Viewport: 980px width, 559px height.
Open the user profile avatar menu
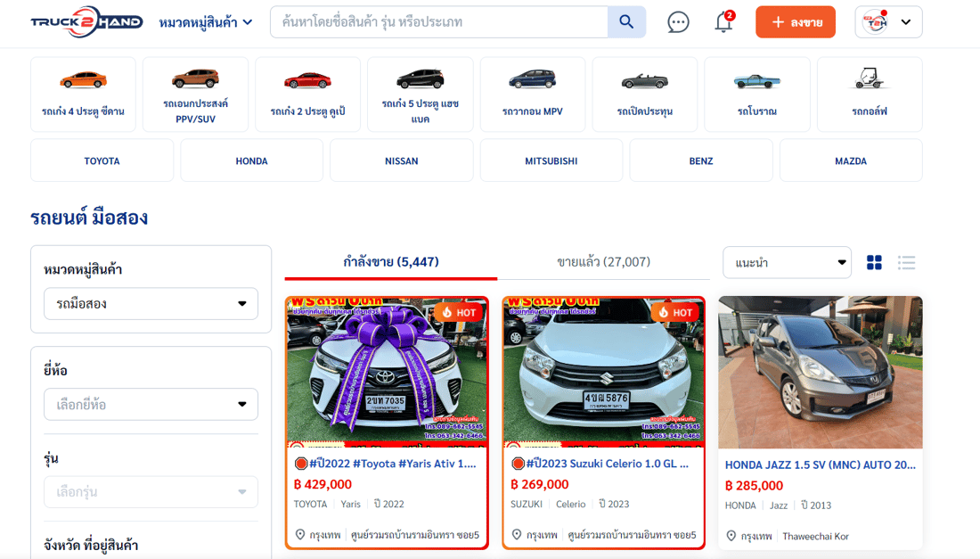(888, 22)
